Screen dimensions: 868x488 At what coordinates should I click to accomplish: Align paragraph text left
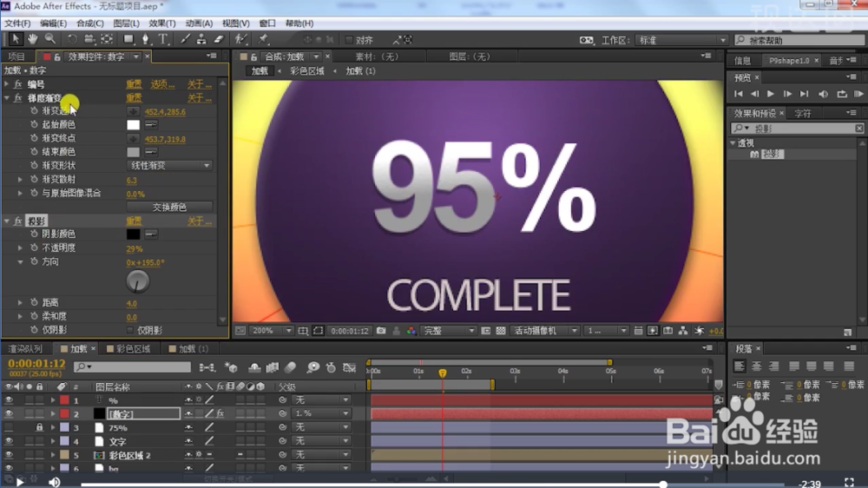click(x=739, y=366)
